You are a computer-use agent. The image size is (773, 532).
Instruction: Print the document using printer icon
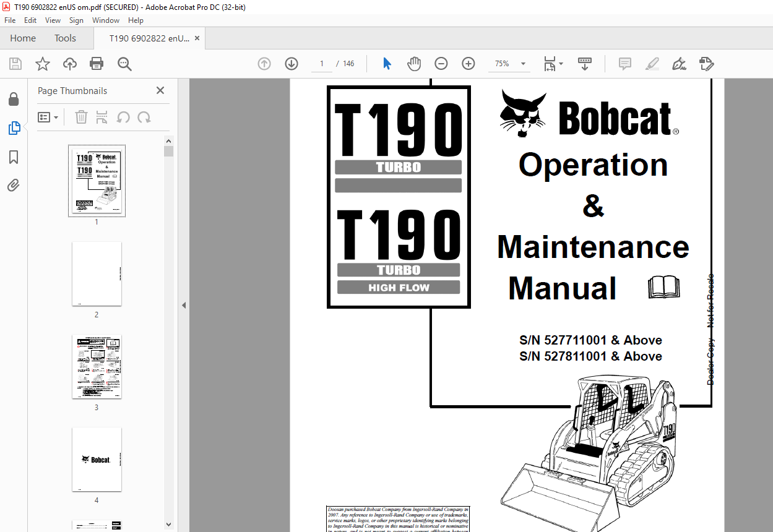click(x=97, y=64)
